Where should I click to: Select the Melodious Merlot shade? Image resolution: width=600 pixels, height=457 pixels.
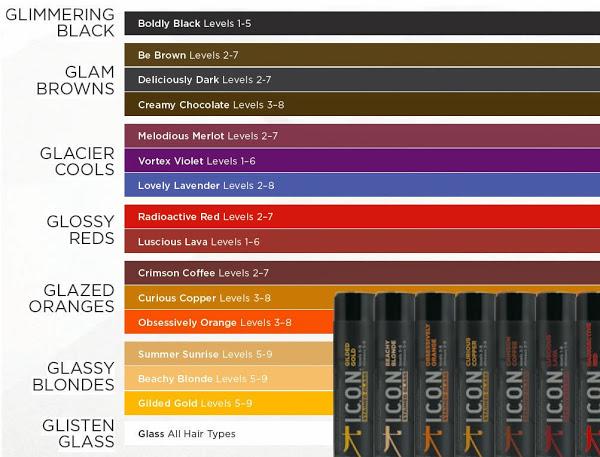(360, 135)
